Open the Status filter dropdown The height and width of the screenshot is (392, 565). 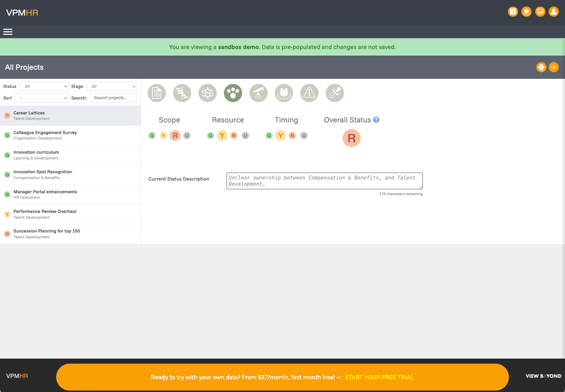[x=44, y=86]
